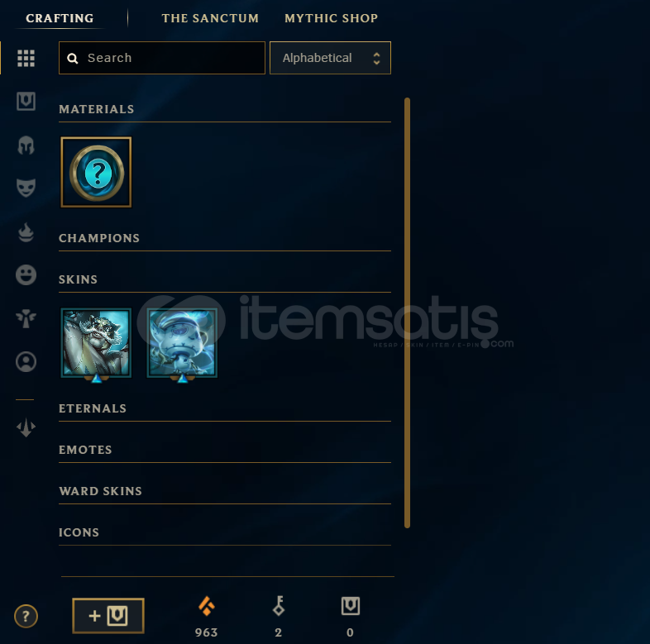
Task: Select the first skin shard thumbnail
Action: [x=96, y=343]
